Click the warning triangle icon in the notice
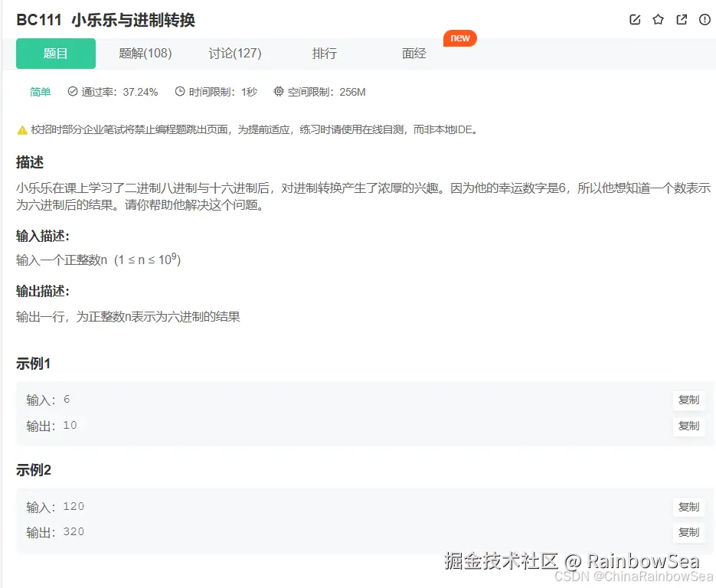 pos(22,129)
